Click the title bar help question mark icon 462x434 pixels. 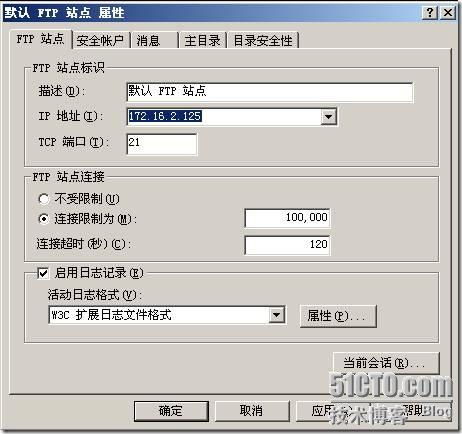pyautogui.click(x=430, y=13)
